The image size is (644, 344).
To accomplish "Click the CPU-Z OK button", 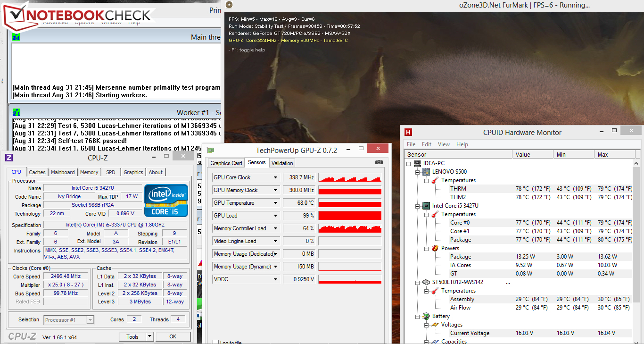I will pos(173,336).
